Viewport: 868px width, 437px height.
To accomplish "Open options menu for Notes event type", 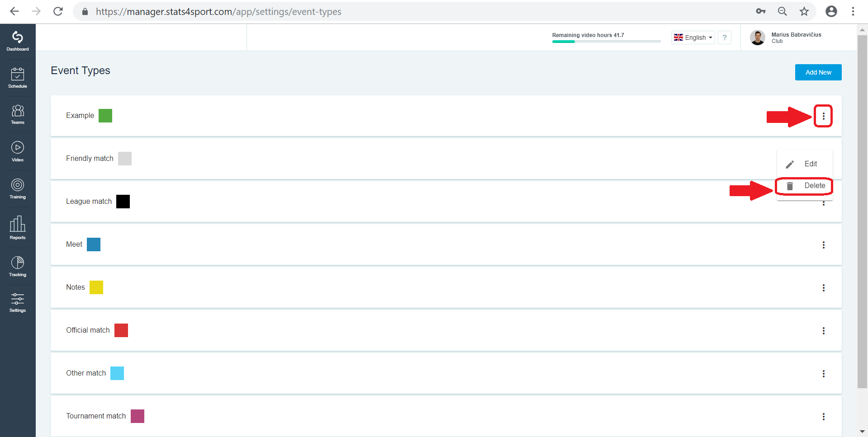I will [x=823, y=288].
